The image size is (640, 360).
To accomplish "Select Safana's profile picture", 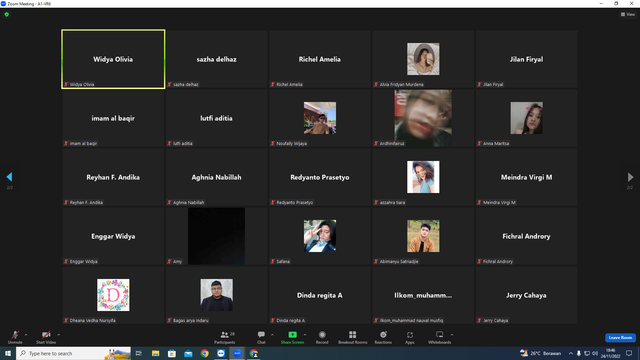I will [x=320, y=236].
